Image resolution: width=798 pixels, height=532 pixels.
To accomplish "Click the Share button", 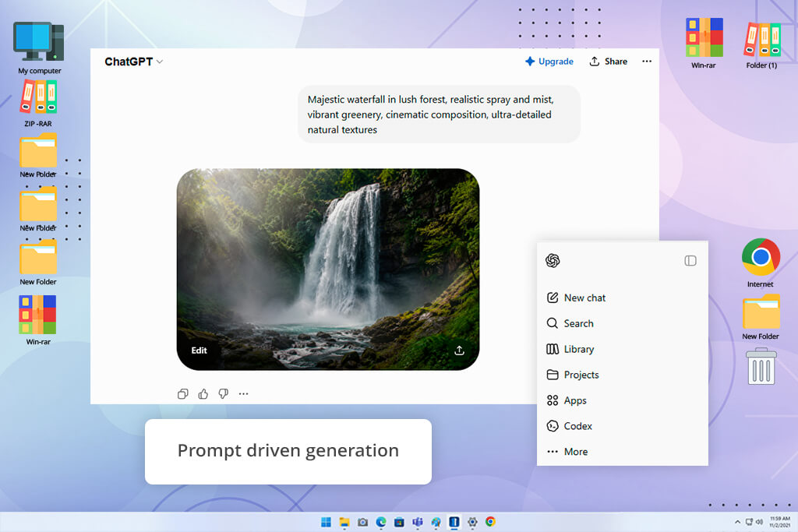I will pos(608,62).
